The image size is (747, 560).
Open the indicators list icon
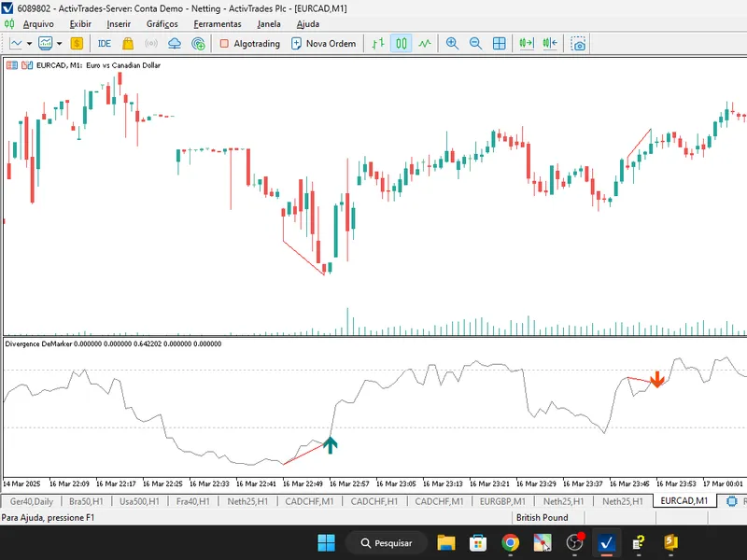click(46, 43)
